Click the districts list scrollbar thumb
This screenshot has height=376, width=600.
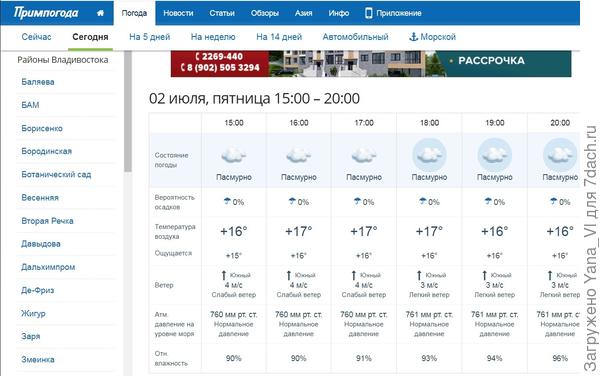(128, 111)
